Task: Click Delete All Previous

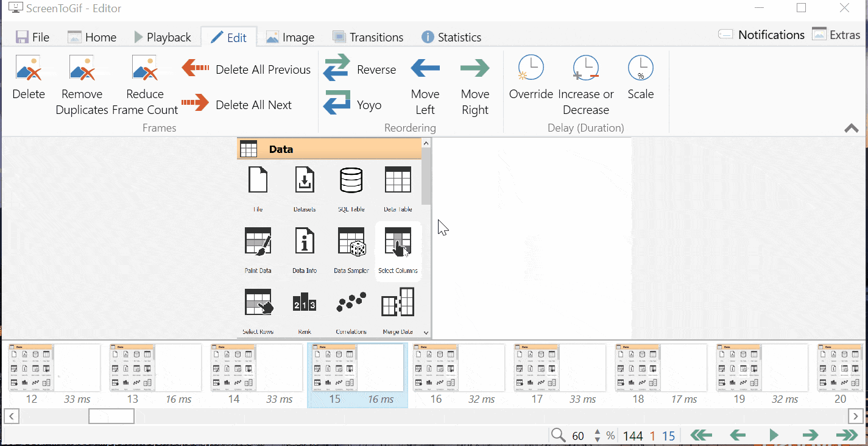Action: click(x=246, y=69)
